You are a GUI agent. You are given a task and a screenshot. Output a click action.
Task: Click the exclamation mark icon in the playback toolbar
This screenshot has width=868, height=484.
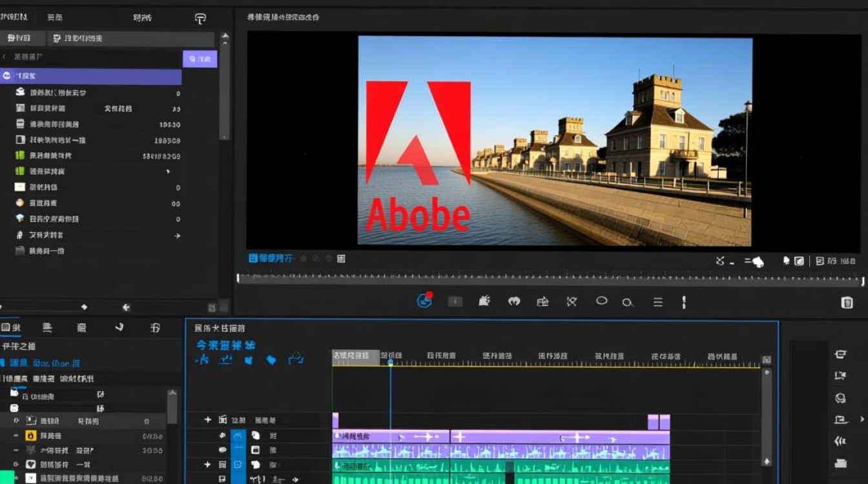[x=684, y=302]
